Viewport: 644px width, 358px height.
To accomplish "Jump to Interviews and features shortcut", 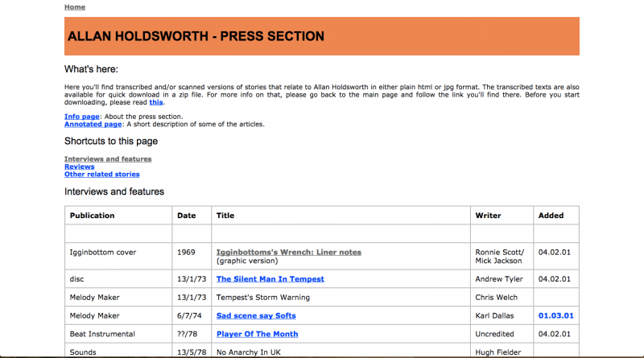I will (108, 159).
